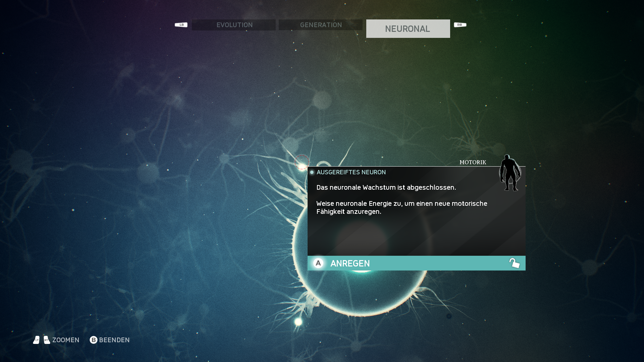Click the RT trigger icon
644x362 pixels.
pyautogui.click(x=47, y=340)
